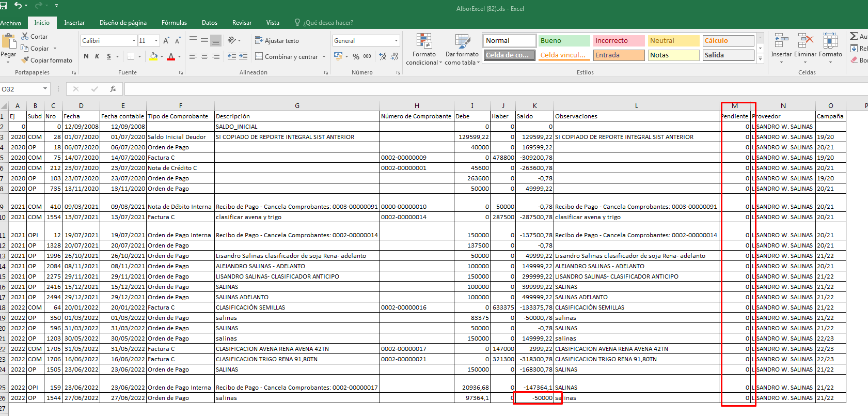868x416 pixels.
Task: Open the General number format dropdown
Action: point(396,41)
